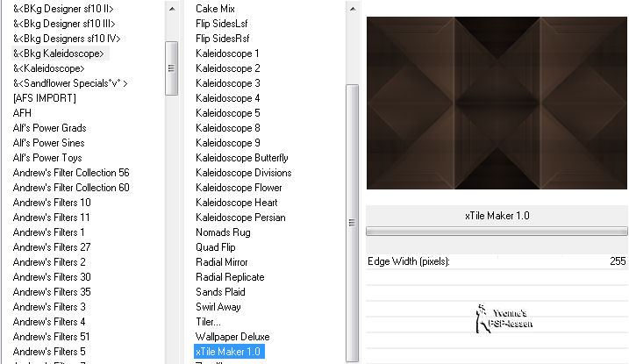Image resolution: width=629 pixels, height=364 pixels.
Task: Choose Wallpaper Deluxe filter
Action: point(232,337)
